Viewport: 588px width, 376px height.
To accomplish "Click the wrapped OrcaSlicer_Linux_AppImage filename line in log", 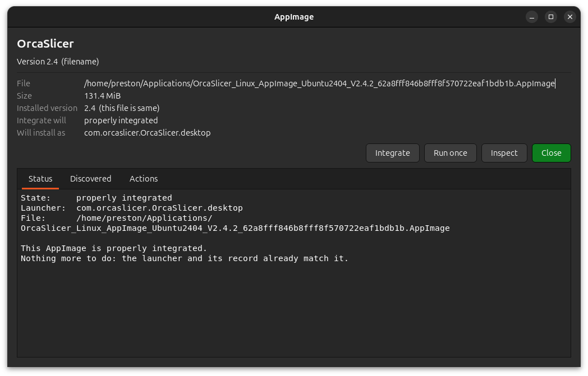I will click(235, 228).
